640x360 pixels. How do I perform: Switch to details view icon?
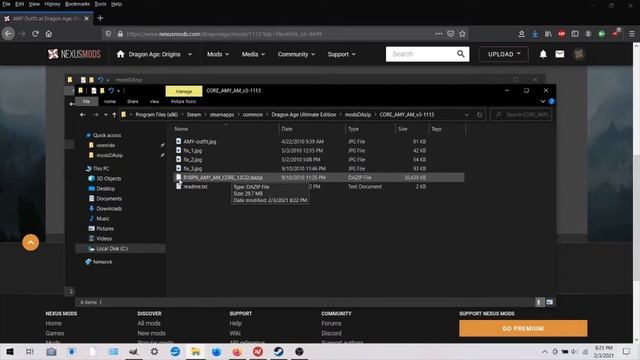tap(539, 302)
